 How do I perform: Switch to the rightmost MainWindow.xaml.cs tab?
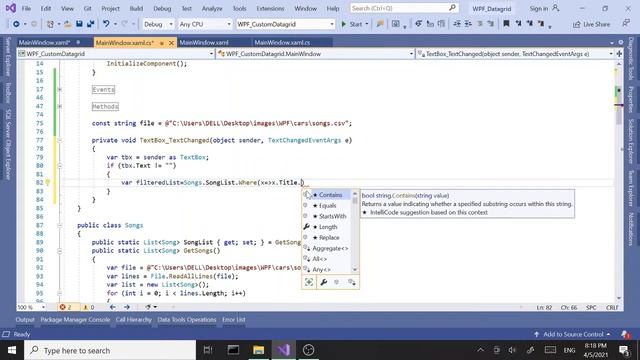click(x=282, y=42)
